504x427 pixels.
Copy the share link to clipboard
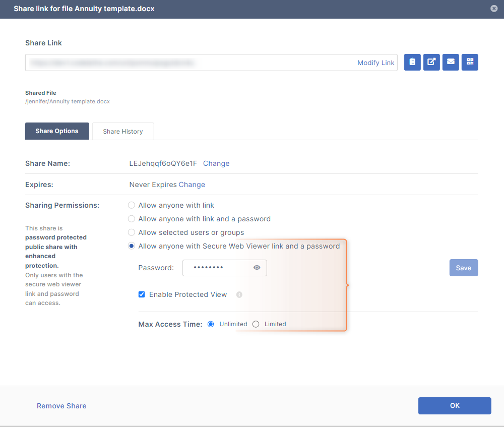pyautogui.click(x=412, y=62)
